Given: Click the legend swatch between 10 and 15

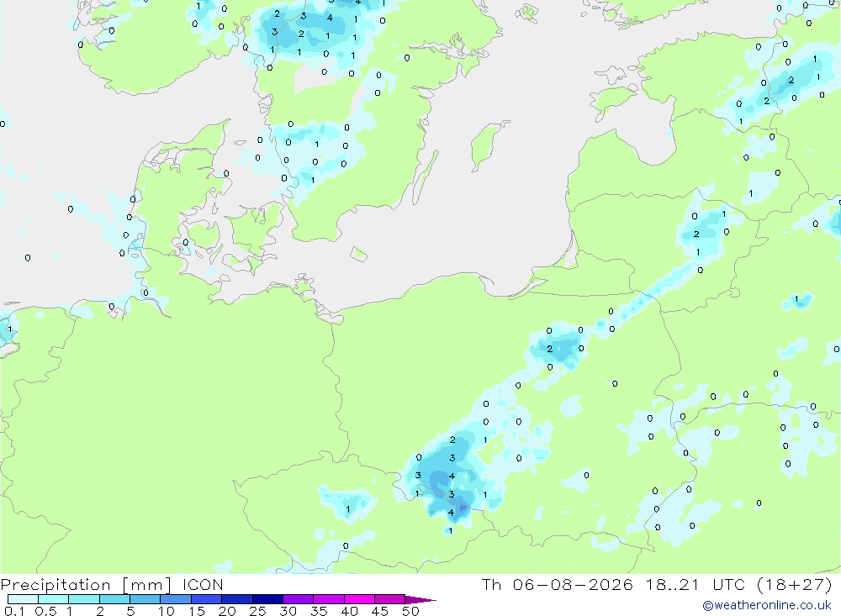Looking at the screenshot, I should click(x=176, y=599).
